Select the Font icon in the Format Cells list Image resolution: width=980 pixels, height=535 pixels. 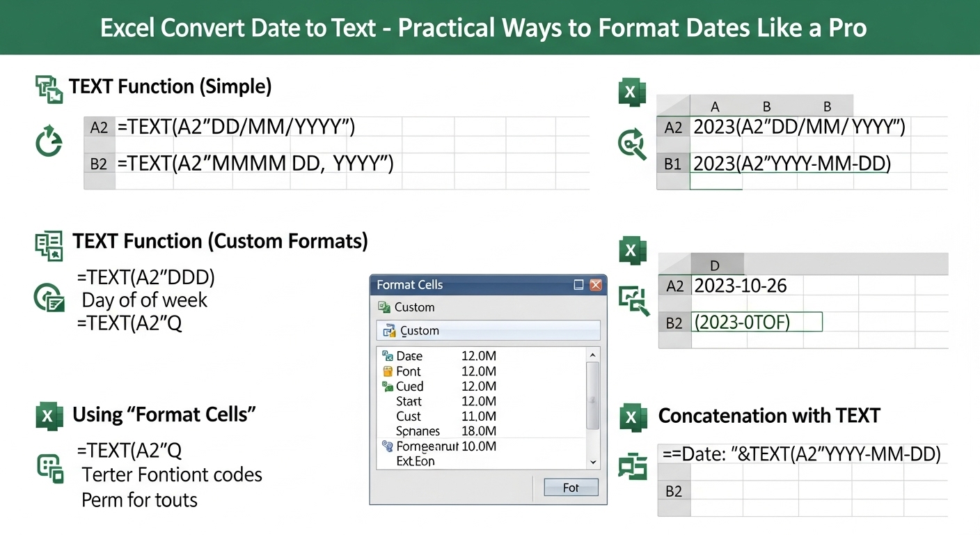[389, 371]
